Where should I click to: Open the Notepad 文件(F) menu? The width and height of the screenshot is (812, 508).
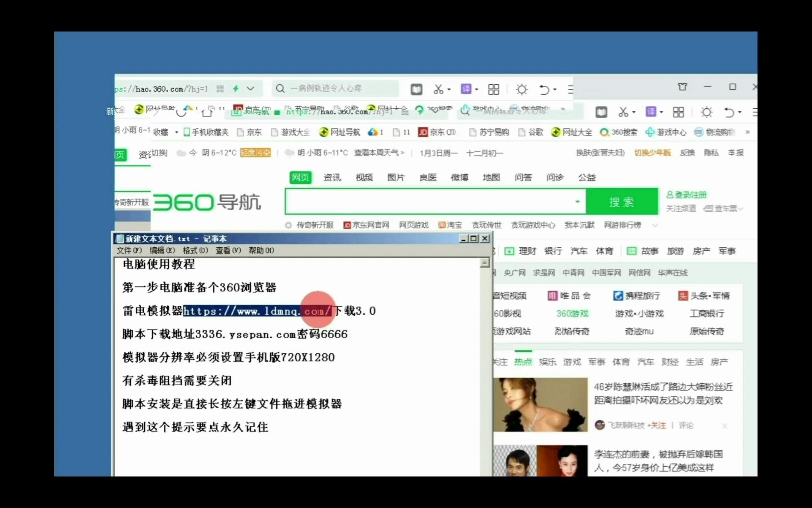click(129, 250)
